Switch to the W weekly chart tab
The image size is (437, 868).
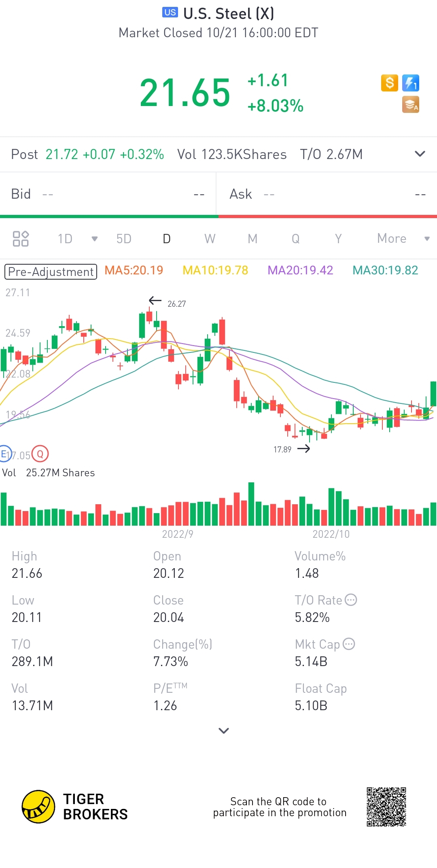point(210,239)
